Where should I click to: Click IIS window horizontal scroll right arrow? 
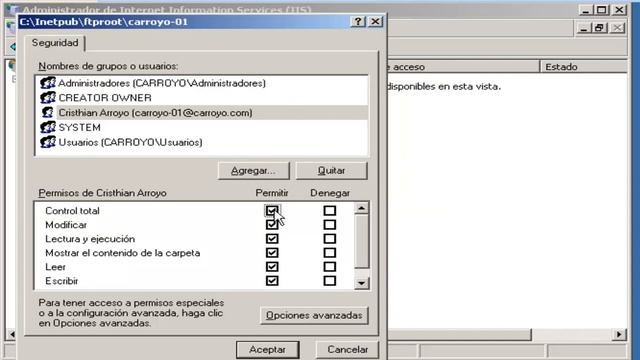[619, 335]
